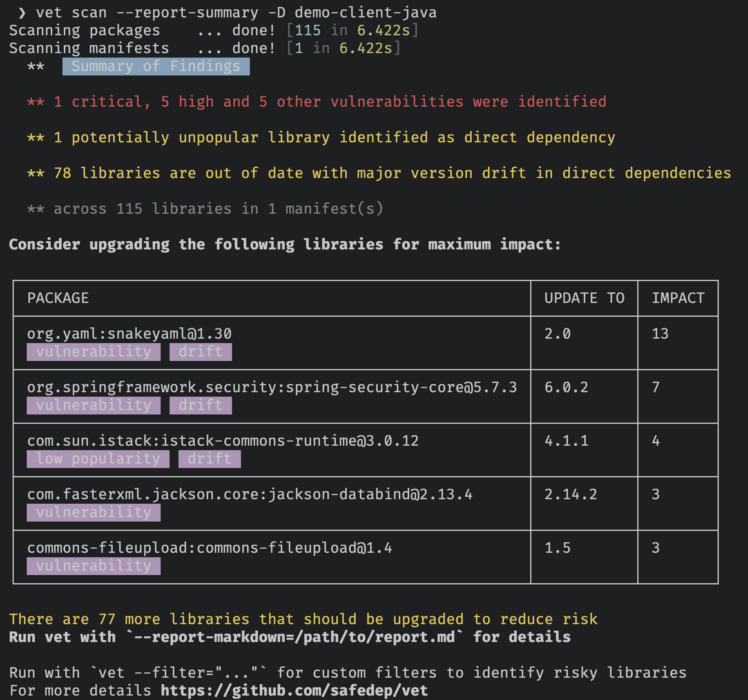This screenshot has height=700, width=748.
Task: Click the red critical vulnerabilities summary line
Action: (x=316, y=102)
